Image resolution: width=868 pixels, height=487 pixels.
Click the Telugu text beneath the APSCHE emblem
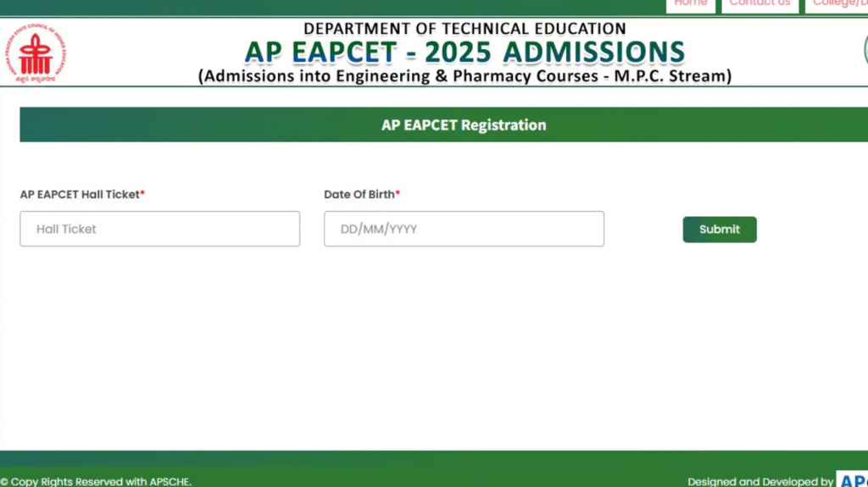coord(35,79)
